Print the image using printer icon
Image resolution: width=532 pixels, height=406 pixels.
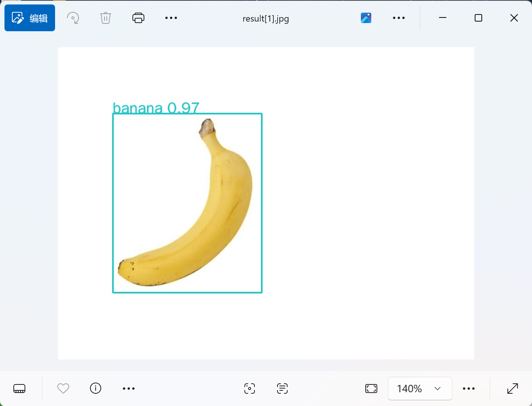point(138,18)
